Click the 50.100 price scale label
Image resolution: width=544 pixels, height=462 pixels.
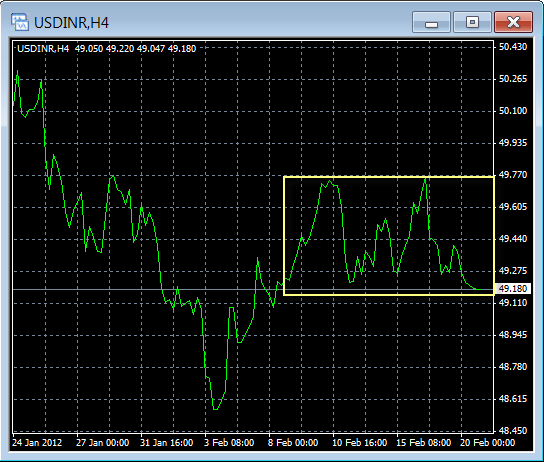point(513,111)
